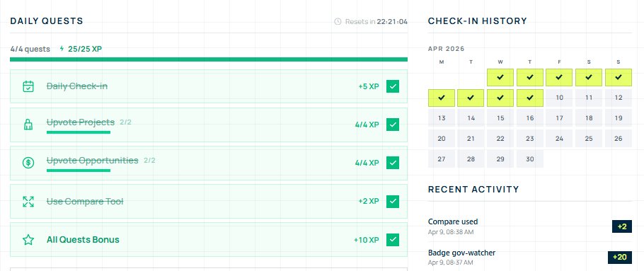
Task: Select calendar day 15
Action: pyautogui.click(x=500, y=118)
